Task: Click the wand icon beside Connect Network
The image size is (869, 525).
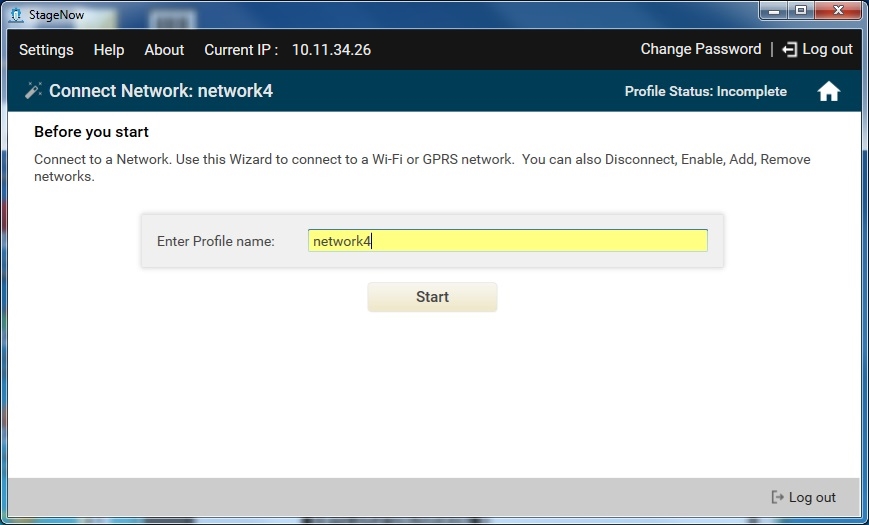Action: pyautogui.click(x=33, y=91)
